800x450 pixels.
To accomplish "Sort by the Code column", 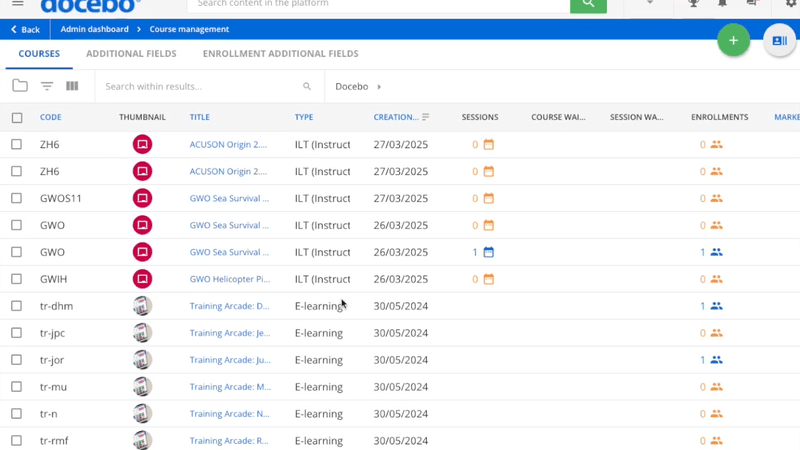I will pos(51,117).
